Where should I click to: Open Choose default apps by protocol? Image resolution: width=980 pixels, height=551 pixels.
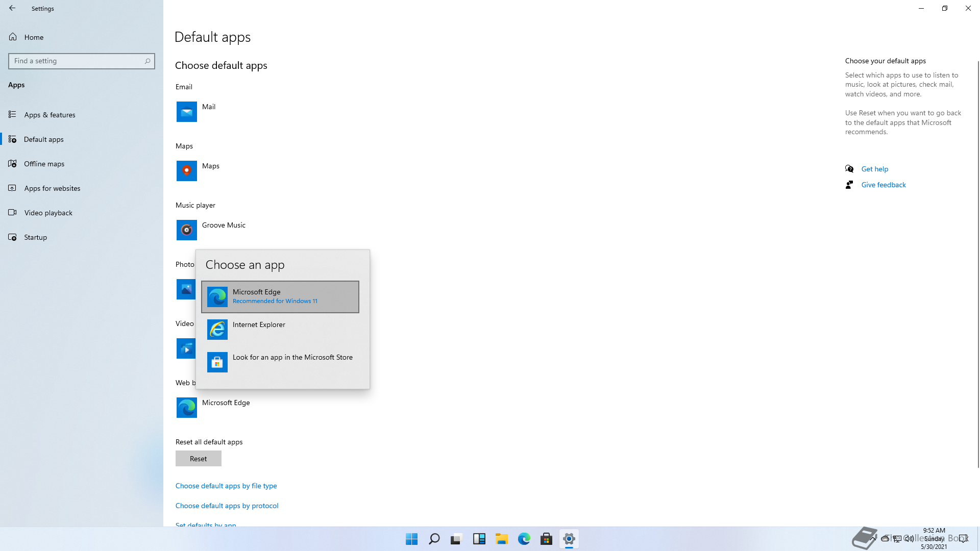point(227,506)
